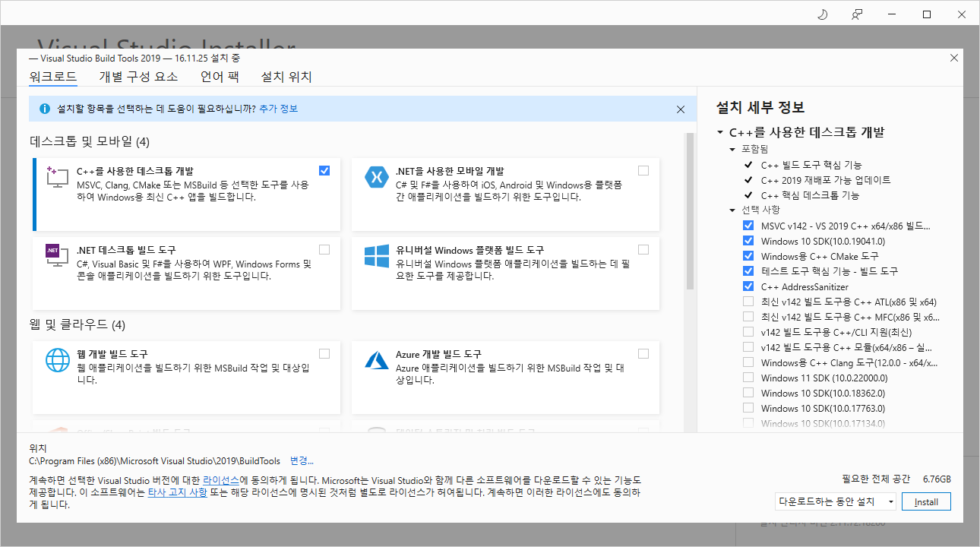The width and height of the screenshot is (980, 547).
Task: Uncheck Windows 10 SDK(10.0.19041.0) option
Action: [748, 241]
